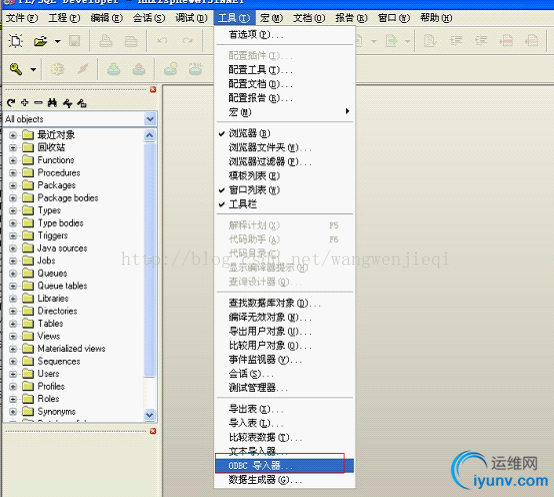Click object browser scrollbar up arrow
The height and width of the screenshot is (497, 554).
pos(149,135)
